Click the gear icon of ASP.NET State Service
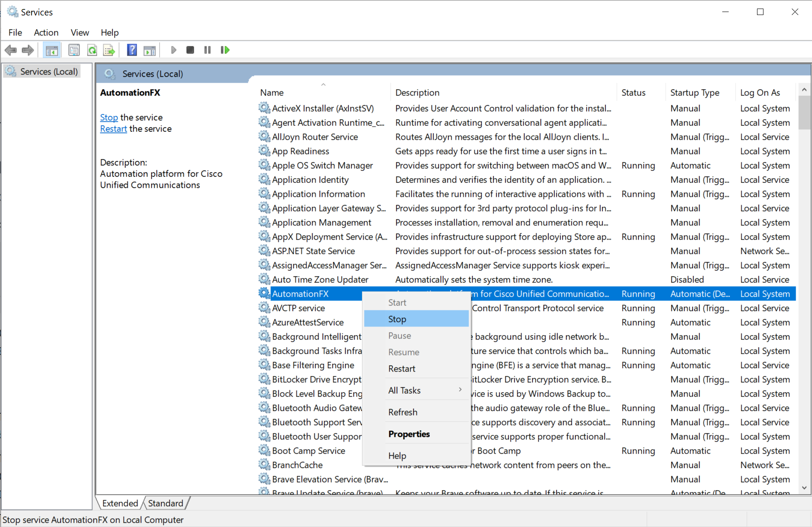812x527 pixels. pos(265,250)
